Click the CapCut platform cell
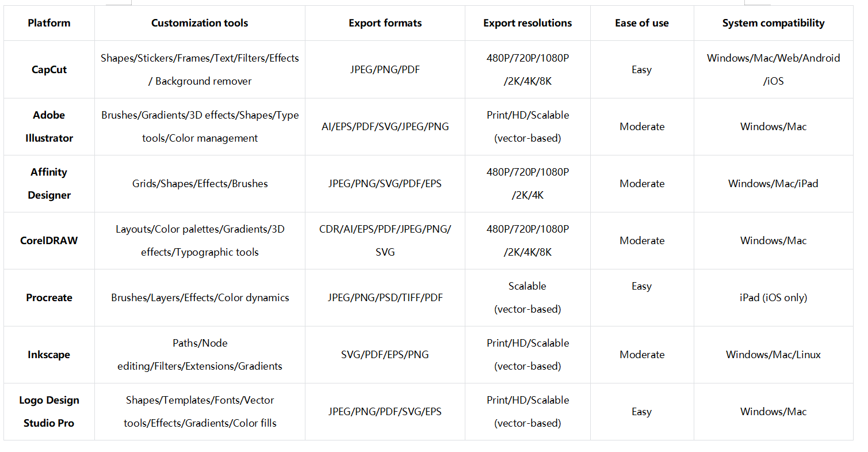This screenshot has width=868, height=452. coord(49,70)
